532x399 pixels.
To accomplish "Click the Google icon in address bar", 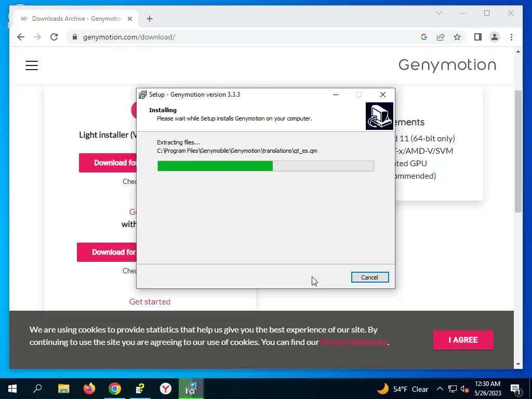I will (424, 37).
